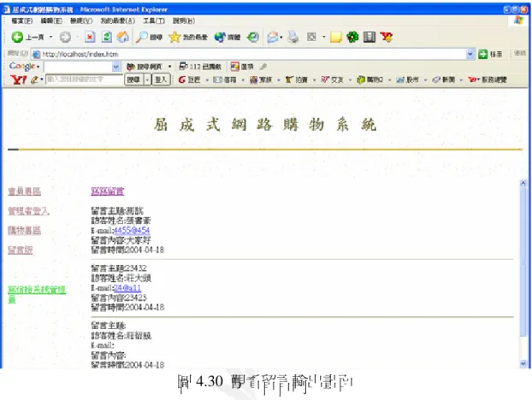The height and width of the screenshot is (400, 532).
Task: Open the Search Web dropdown arrow on Google toolbar
Action: [169, 67]
